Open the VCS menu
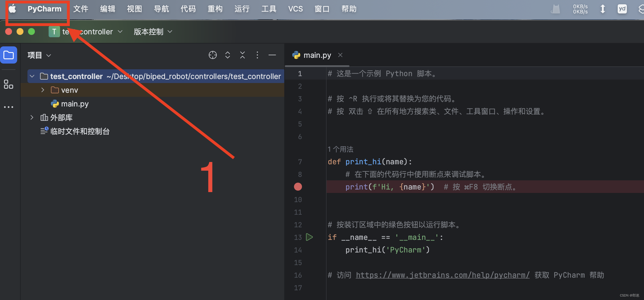Image resolution: width=644 pixels, height=300 pixels. pyautogui.click(x=295, y=9)
